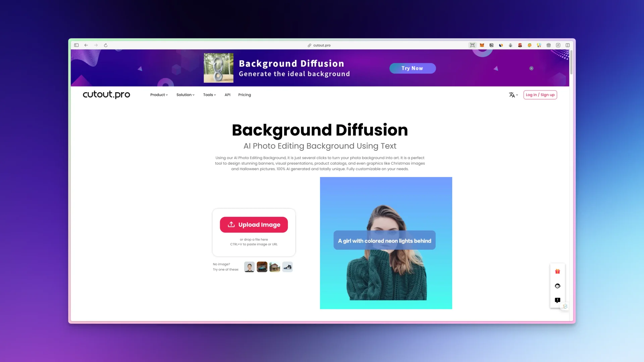Click the gift icon in floating sidebar
The height and width of the screenshot is (362, 644).
coord(557,271)
